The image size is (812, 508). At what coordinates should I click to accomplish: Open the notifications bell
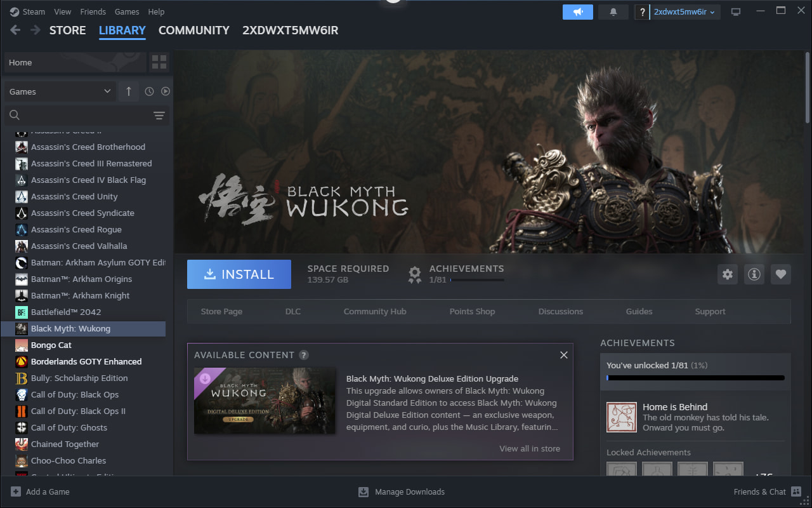coord(613,12)
